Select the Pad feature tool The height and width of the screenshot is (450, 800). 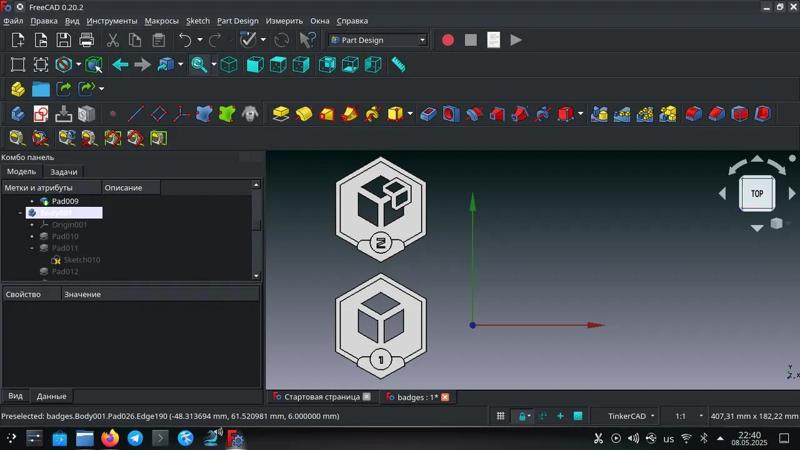coord(281,114)
